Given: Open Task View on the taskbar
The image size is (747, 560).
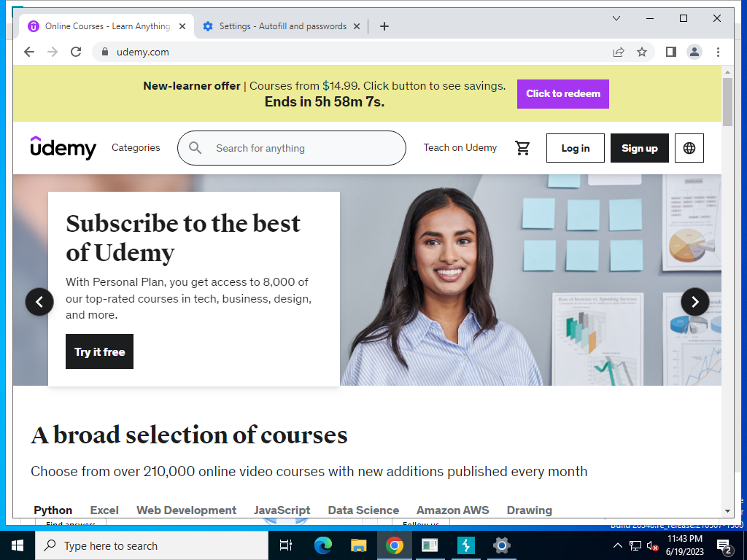Looking at the screenshot, I should point(286,545).
